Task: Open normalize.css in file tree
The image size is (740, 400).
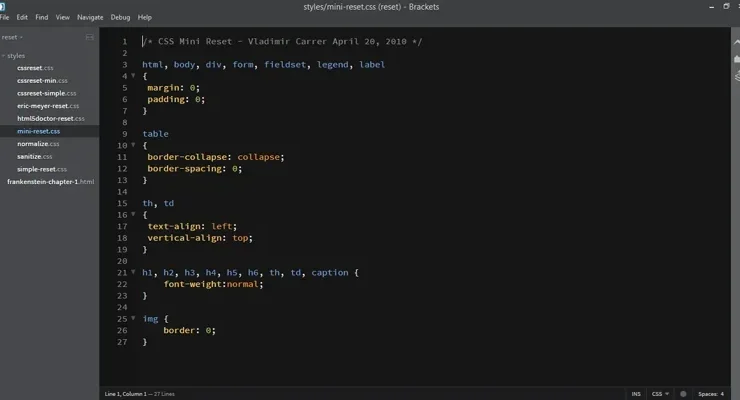Action: coord(38,144)
